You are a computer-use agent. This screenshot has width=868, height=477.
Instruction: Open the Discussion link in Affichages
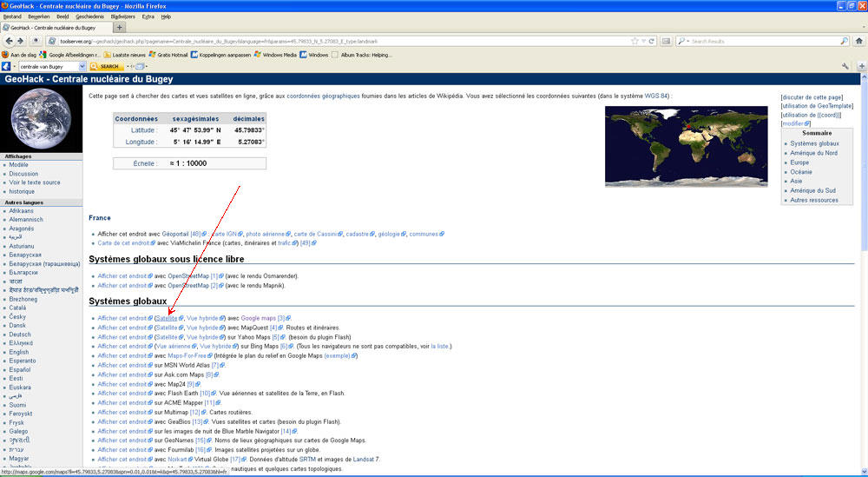23,174
